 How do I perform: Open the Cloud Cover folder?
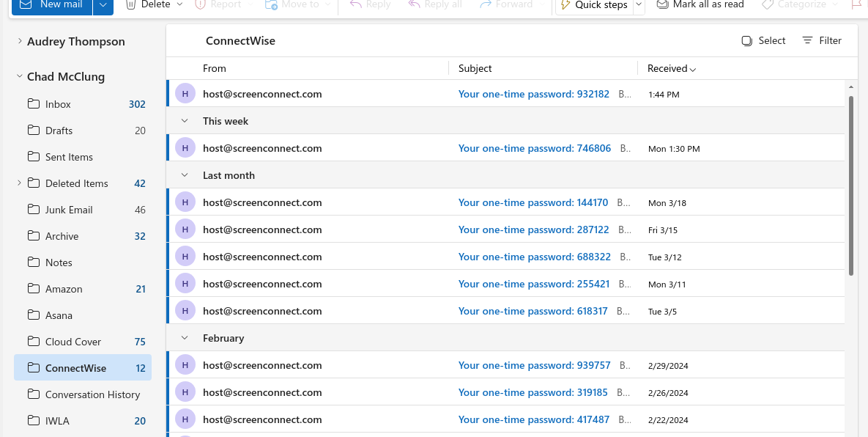coord(83,342)
